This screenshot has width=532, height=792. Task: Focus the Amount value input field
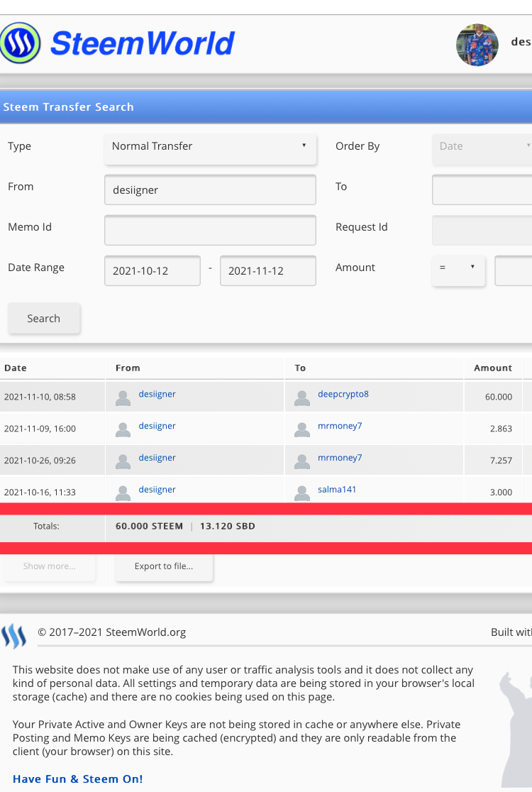(x=514, y=270)
